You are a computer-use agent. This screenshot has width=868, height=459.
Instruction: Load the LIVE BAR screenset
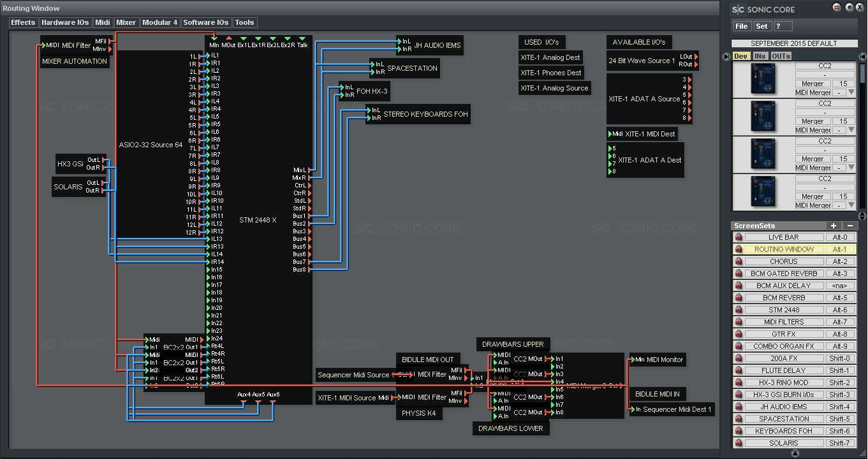[784, 237]
